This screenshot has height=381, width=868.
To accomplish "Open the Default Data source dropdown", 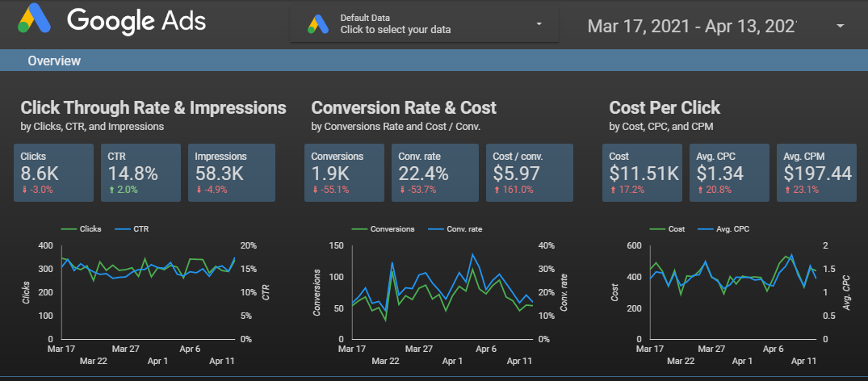I will pyautogui.click(x=424, y=24).
